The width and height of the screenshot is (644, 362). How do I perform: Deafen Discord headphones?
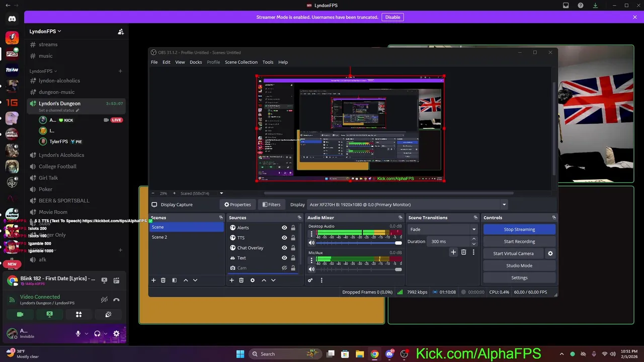97,333
